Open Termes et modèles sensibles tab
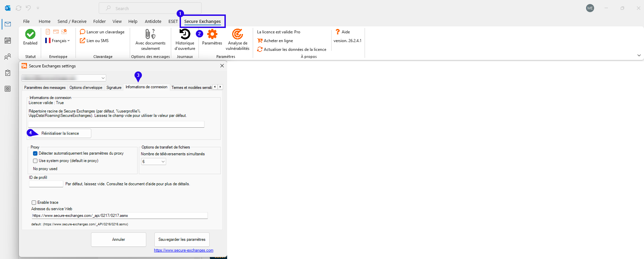 click(x=191, y=88)
